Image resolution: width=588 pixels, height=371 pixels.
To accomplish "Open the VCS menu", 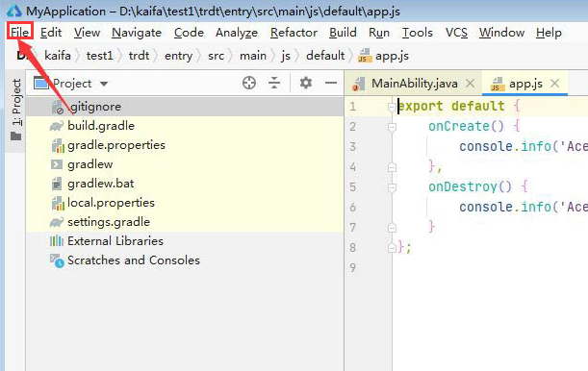I will 456,33.
